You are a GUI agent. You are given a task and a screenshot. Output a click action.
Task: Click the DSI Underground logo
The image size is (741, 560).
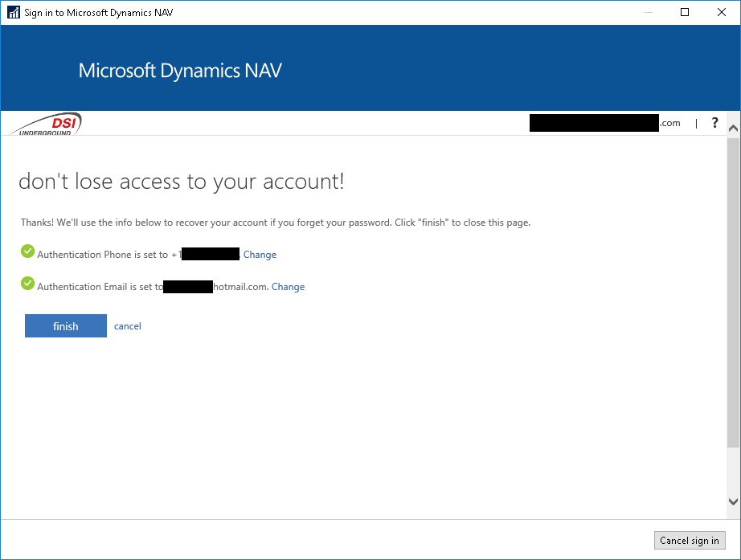[x=47, y=124]
